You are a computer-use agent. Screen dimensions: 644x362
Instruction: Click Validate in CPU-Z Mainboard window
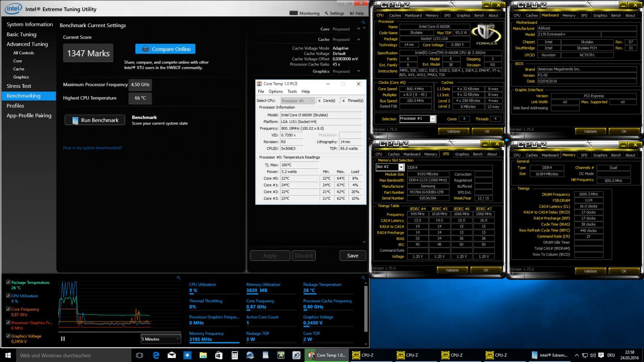[590, 131]
